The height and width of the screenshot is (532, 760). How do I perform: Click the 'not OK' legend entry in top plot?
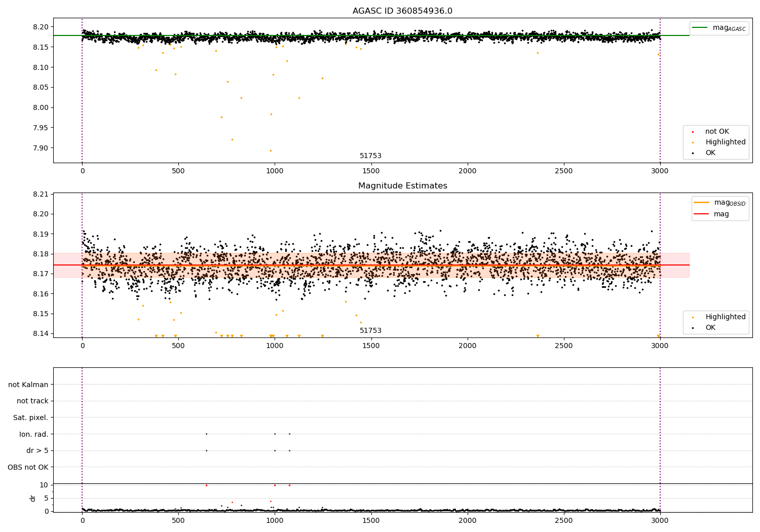[717, 132]
